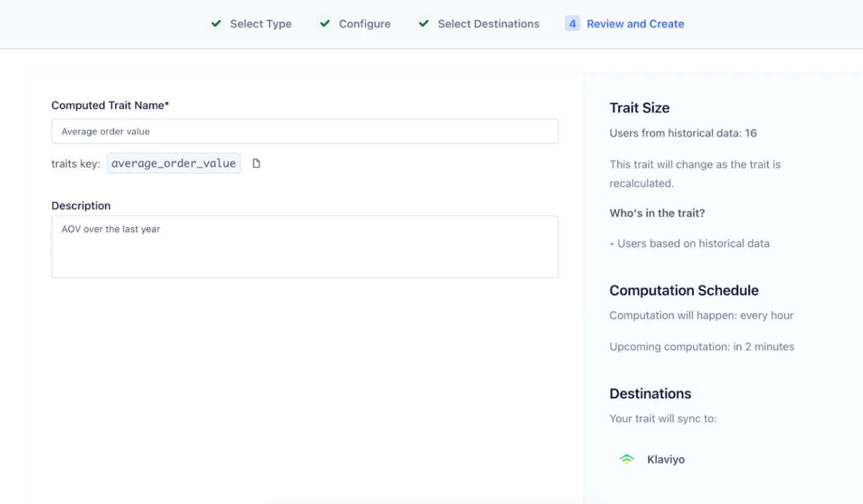The image size is (863, 504).
Task: Click the Configure step checkmark icon
Action: coord(325,24)
